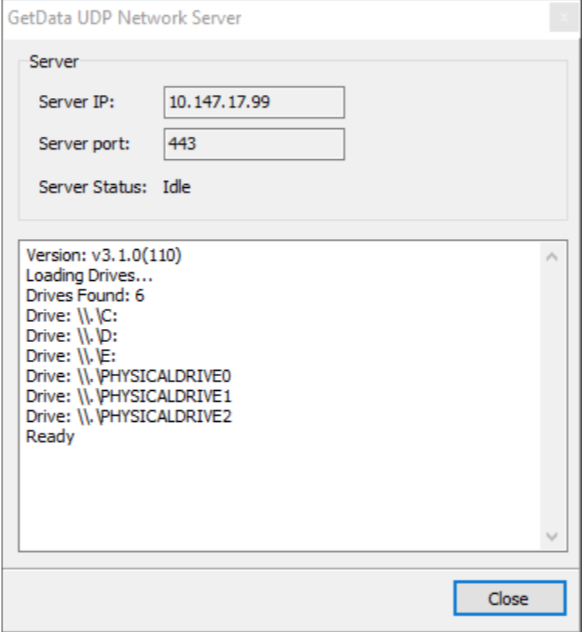
Task: Select the Server port field 443
Action: pos(254,144)
